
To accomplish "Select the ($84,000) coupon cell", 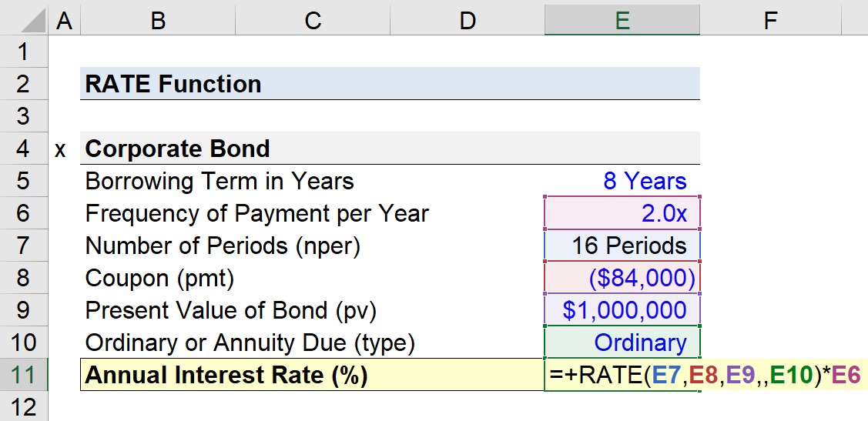I will click(x=622, y=278).
